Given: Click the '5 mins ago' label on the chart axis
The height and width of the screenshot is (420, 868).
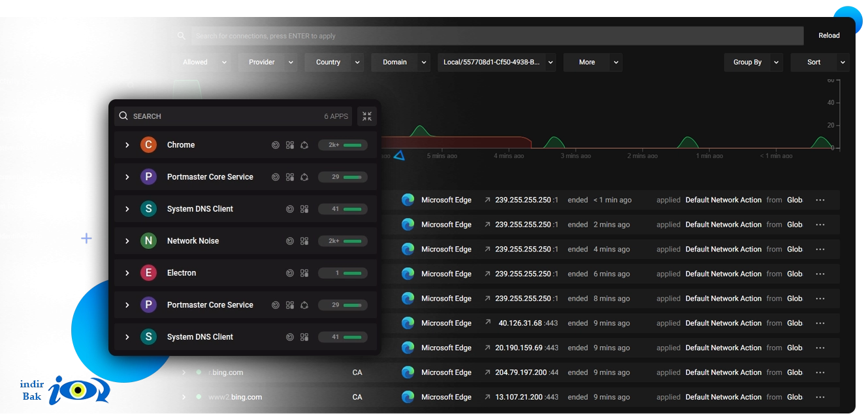Looking at the screenshot, I should click(442, 156).
